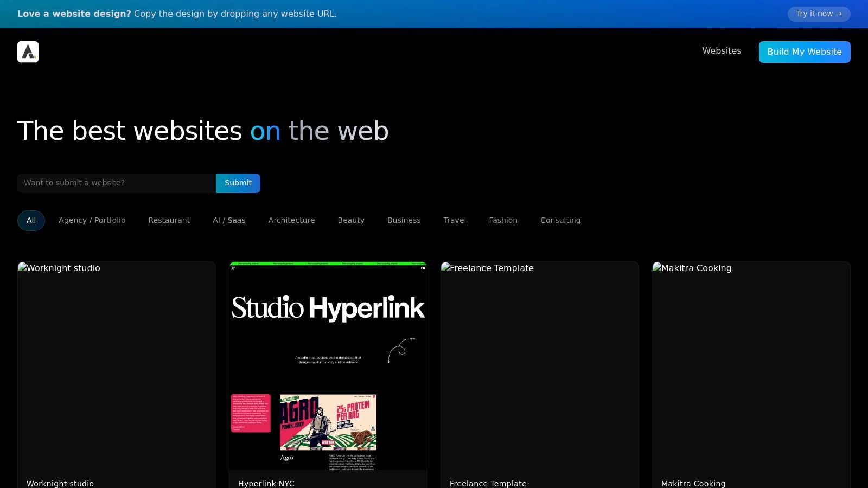
Task: Select the All filter chip
Action: point(31,220)
